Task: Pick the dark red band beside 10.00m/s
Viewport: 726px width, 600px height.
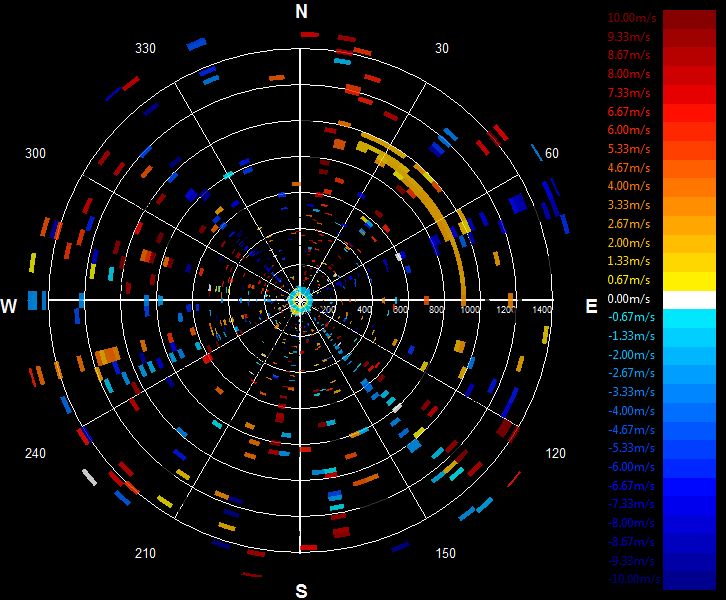Action: click(x=689, y=19)
